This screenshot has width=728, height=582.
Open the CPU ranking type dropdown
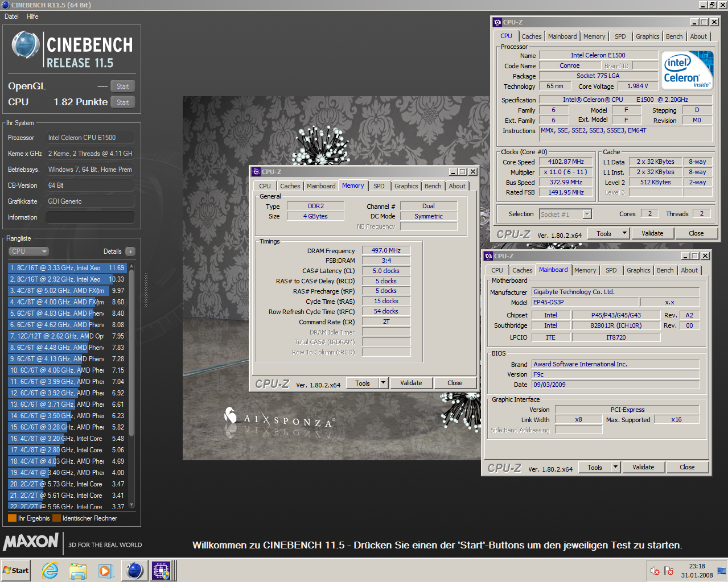[x=28, y=251]
